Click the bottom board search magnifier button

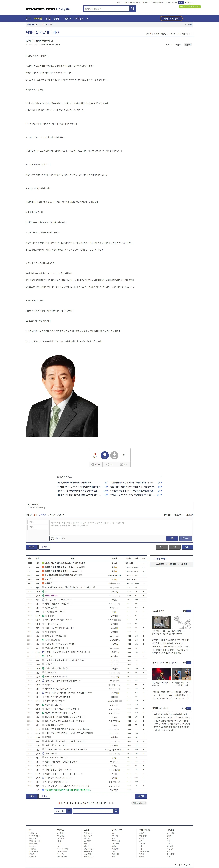tap(116, 811)
